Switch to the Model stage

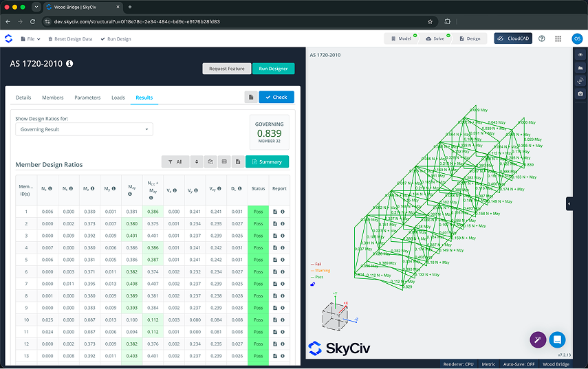[401, 38]
